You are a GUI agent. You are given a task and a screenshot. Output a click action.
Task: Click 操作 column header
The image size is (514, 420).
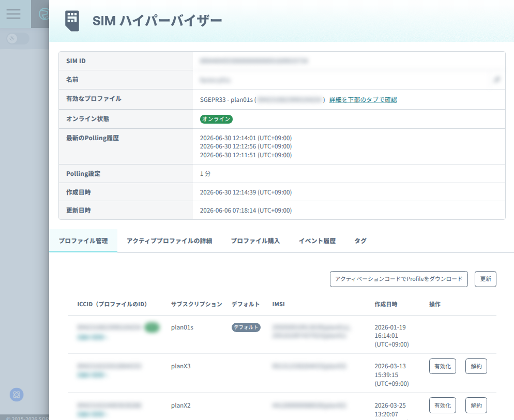coord(435,304)
